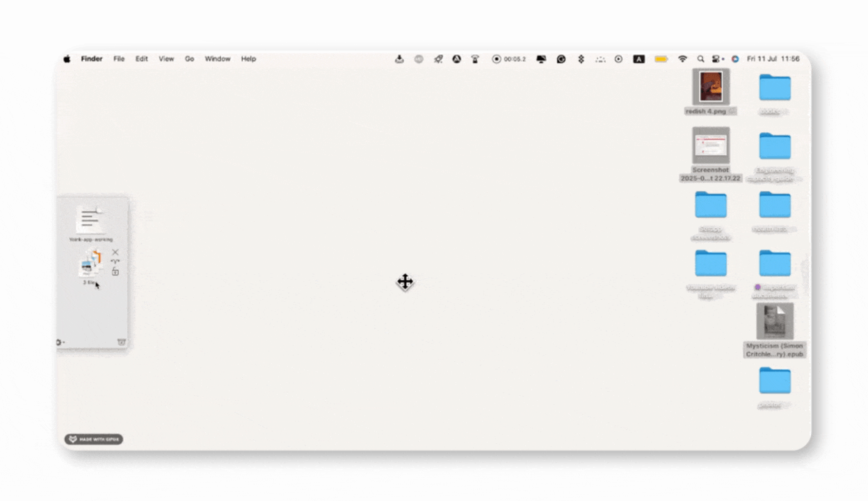This screenshot has height=501, width=868.
Task: Click the battery status icon
Action: (x=661, y=59)
